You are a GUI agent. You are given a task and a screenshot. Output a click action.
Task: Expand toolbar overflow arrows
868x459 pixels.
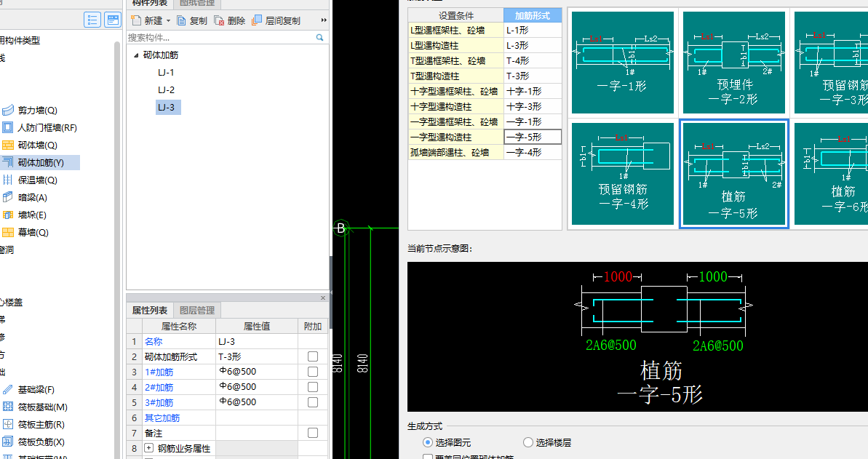pos(324,20)
